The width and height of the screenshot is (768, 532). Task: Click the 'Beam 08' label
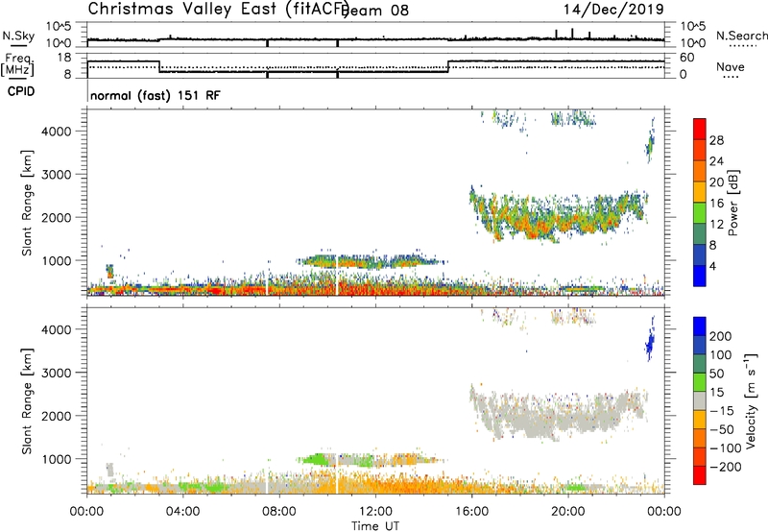pyautogui.click(x=375, y=11)
